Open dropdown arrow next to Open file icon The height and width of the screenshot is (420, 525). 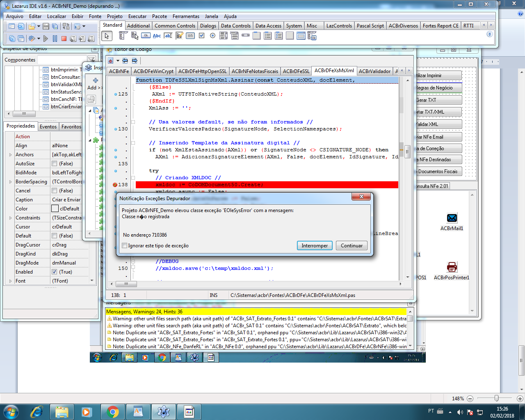tap(39, 26)
